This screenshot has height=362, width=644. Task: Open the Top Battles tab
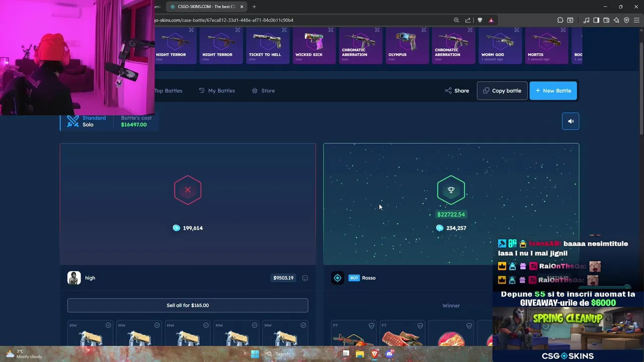[168, 90]
